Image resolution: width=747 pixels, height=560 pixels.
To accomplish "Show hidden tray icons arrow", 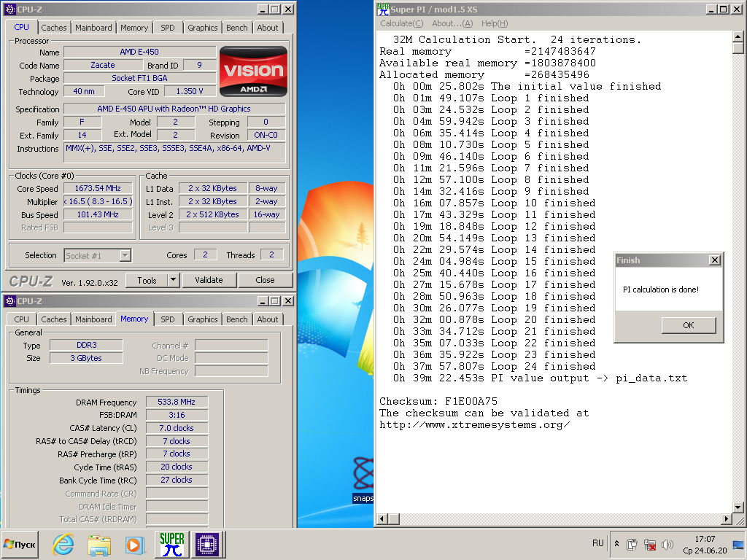I will click(616, 544).
